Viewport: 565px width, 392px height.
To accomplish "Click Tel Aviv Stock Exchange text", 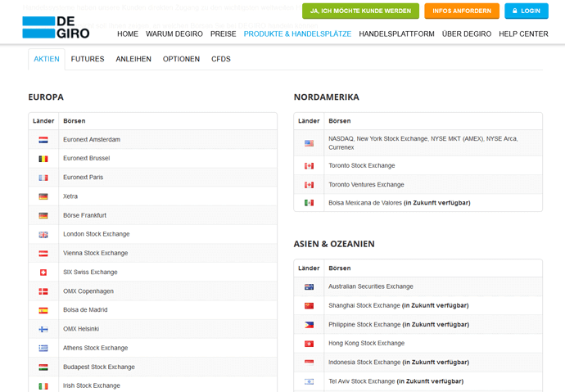I will pyautogui.click(x=362, y=381).
